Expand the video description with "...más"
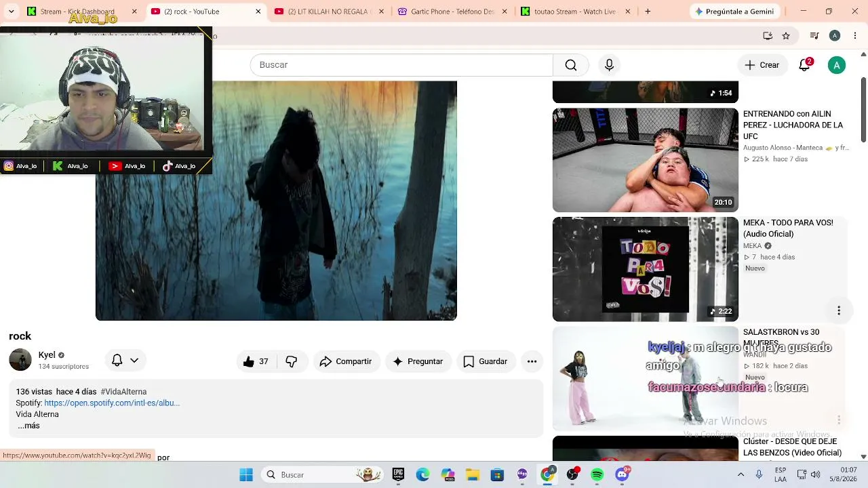This screenshot has height=488, width=868. click(x=28, y=426)
